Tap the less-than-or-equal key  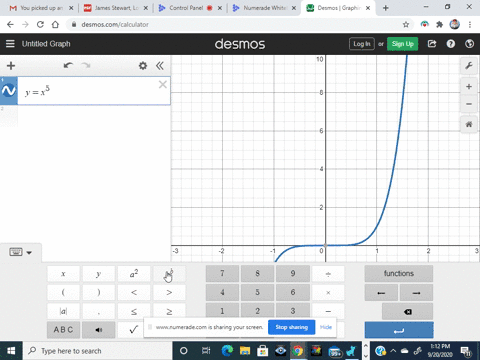[x=134, y=311]
